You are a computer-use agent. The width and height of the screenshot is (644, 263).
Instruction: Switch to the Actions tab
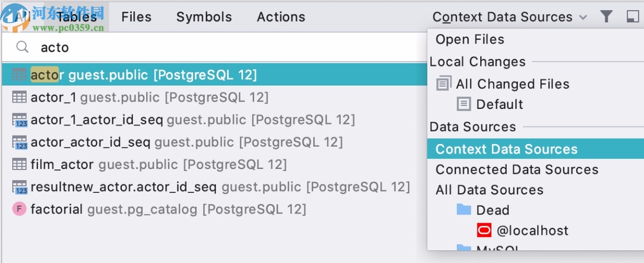tap(281, 17)
